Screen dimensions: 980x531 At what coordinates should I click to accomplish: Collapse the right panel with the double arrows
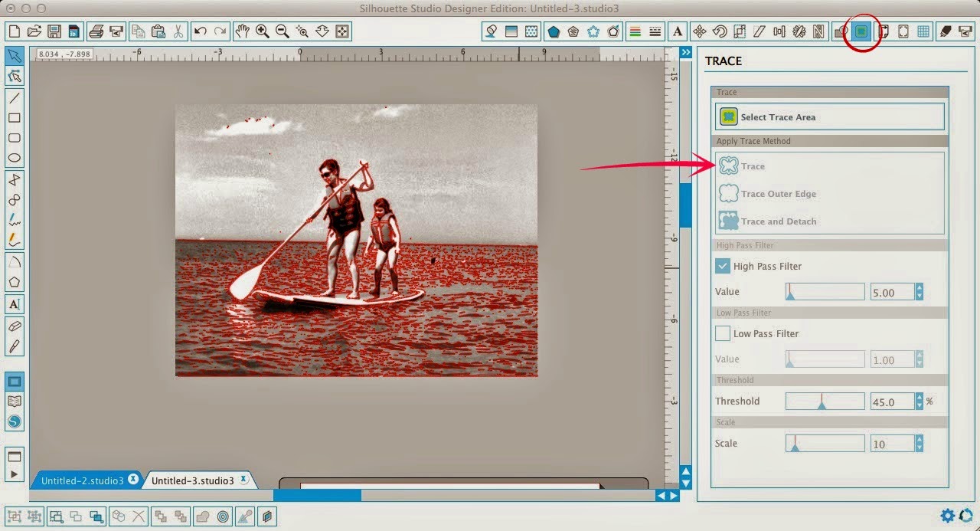point(685,52)
